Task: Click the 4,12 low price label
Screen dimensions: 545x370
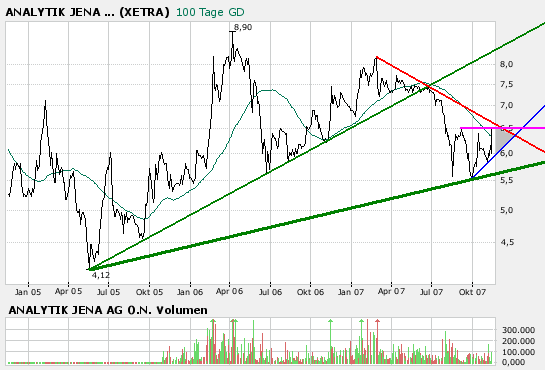Action: click(x=100, y=275)
